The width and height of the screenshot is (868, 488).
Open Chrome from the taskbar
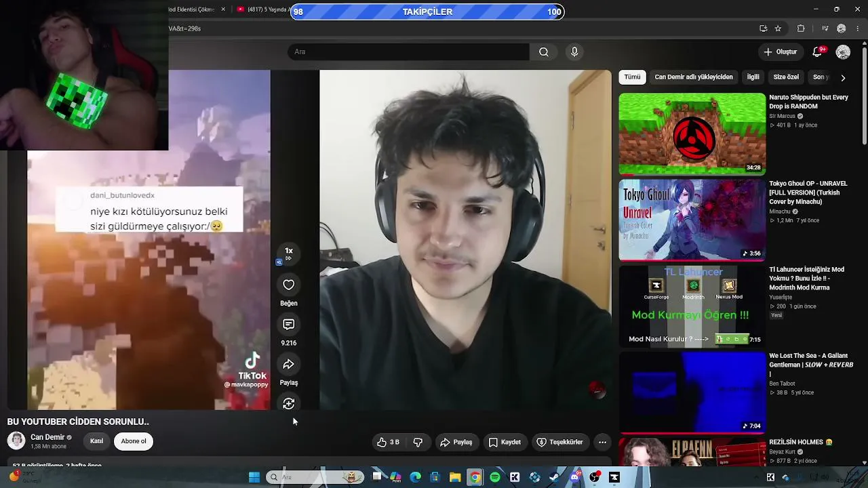point(475,477)
